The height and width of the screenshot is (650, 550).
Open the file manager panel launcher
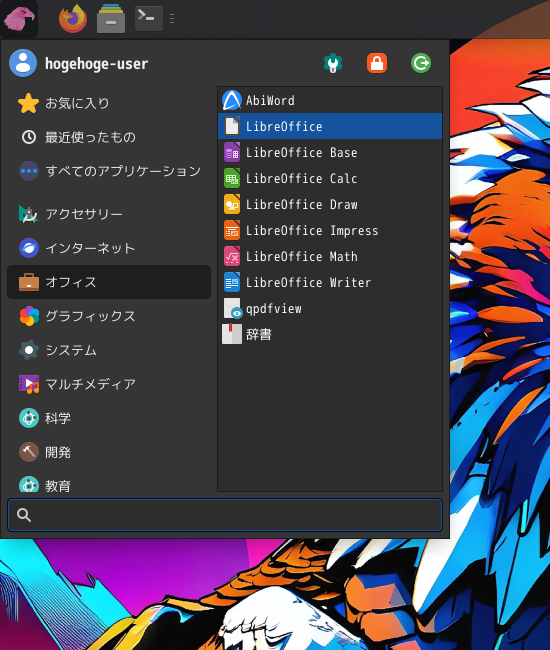pyautogui.click(x=111, y=19)
